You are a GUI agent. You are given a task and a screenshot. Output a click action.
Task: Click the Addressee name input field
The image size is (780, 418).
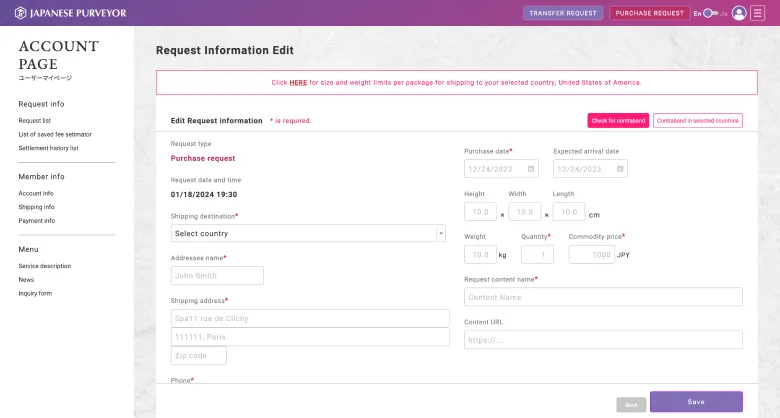[x=217, y=275]
